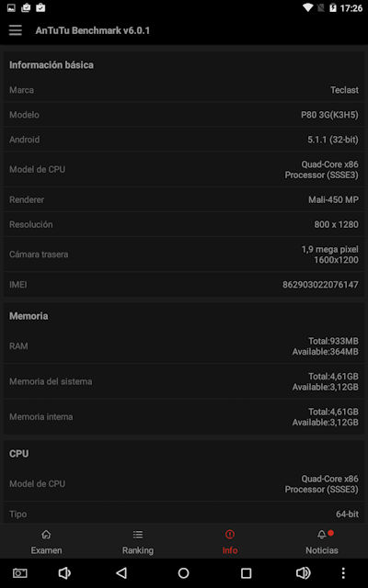Switch to the Ranking tab
Image resolution: width=368 pixels, height=588 pixels.
138,542
